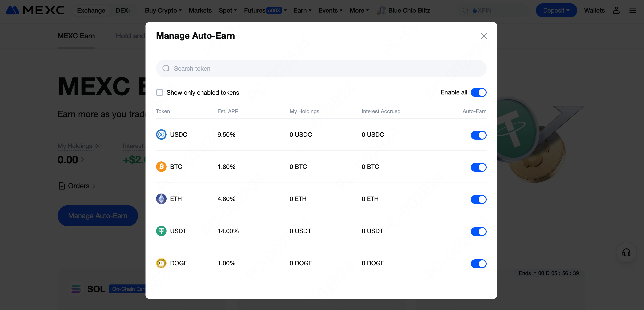Toggle holdings visibility eye icon
The width and height of the screenshot is (644, 310).
click(98, 146)
